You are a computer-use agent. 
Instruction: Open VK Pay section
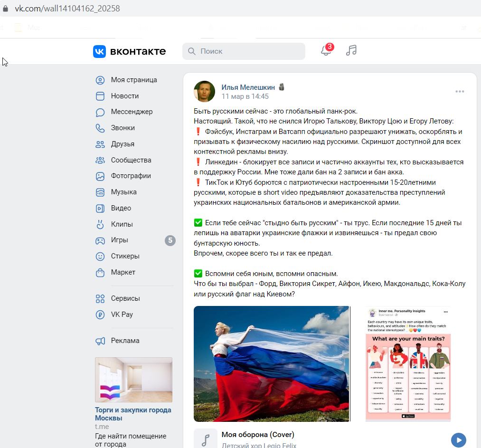122,315
